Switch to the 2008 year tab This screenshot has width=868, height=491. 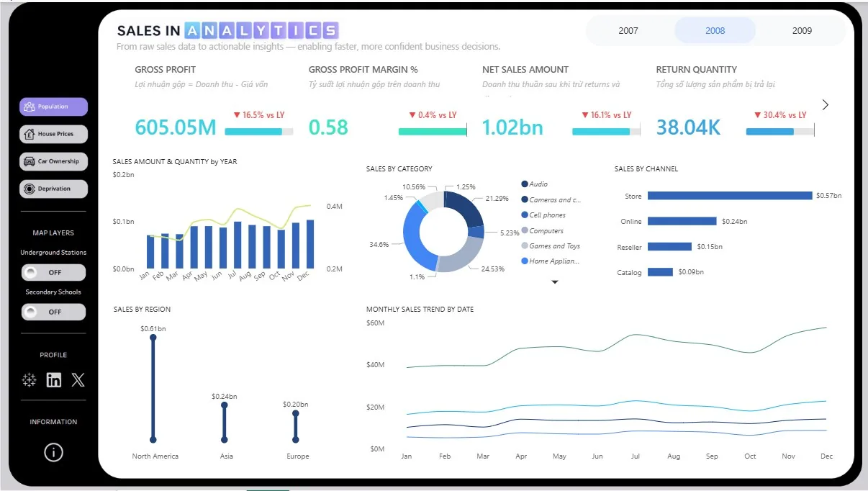715,30
